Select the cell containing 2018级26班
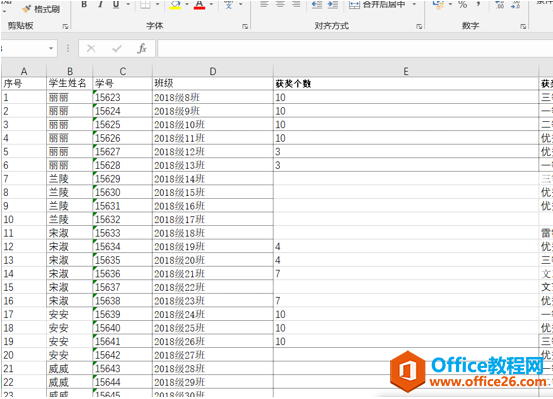The width and height of the screenshot is (553, 399). (x=213, y=341)
